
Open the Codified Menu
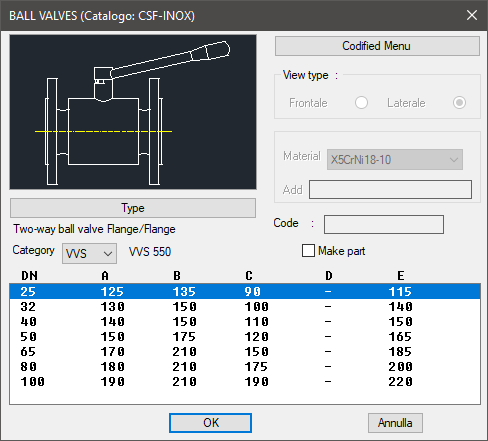pos(377,46)
